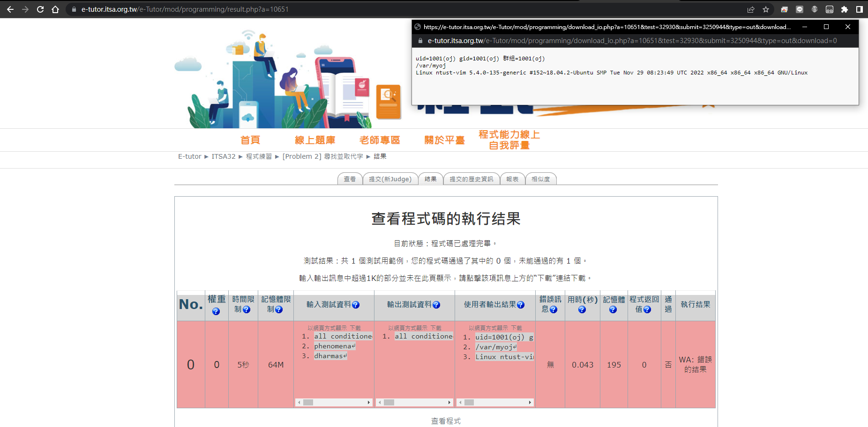Open 程式能力線上自我評量 navigation item

[509, 140]
